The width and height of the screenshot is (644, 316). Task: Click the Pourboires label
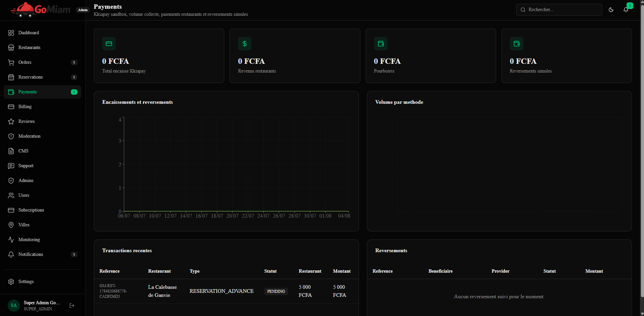click(x=384, y=71)
